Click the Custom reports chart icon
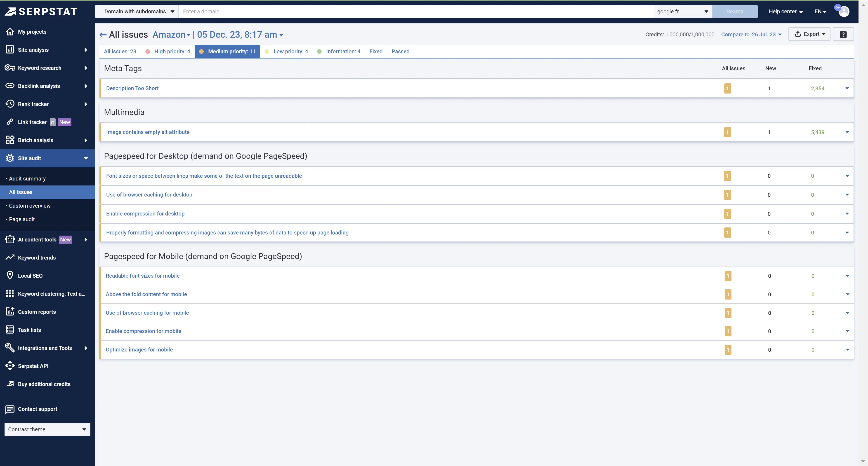The width and height of the screenshot is (868, 466). (x=10, y=311)
